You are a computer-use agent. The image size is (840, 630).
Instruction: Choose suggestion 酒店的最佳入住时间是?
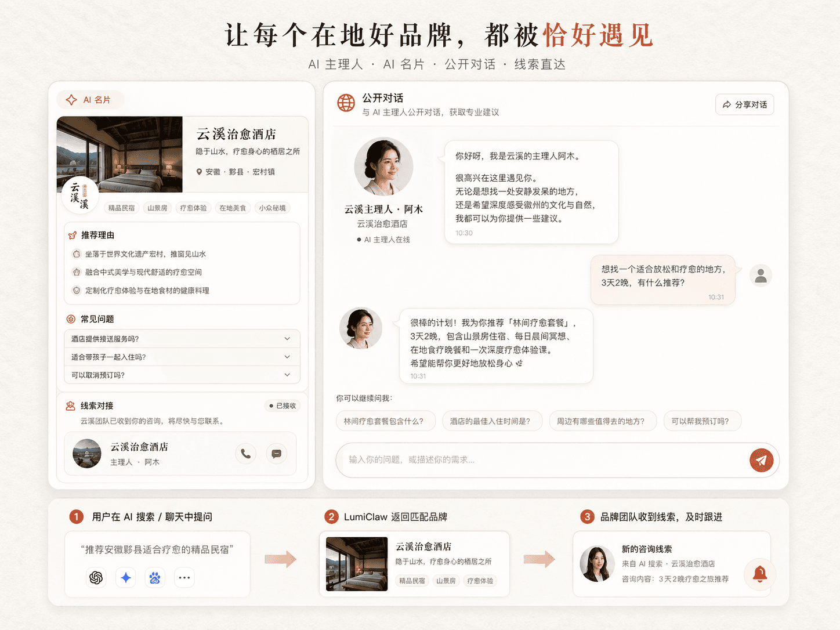click(x=492, y=421)
